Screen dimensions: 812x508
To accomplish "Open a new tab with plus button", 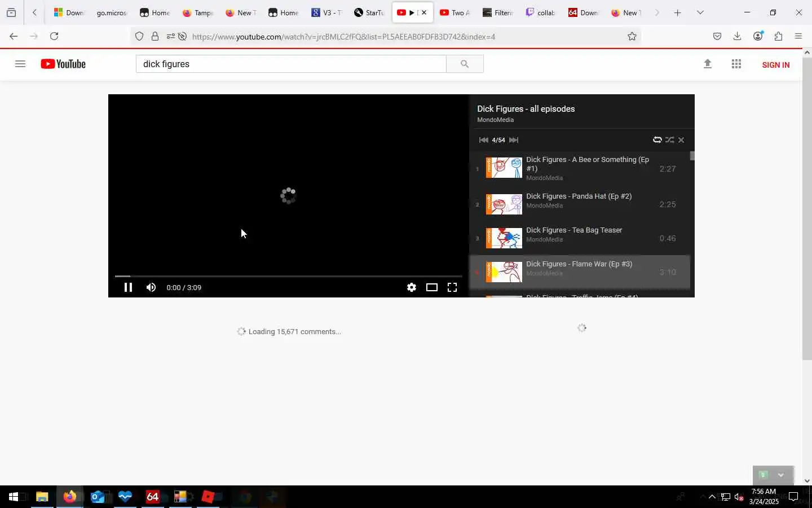I will (678, 12).
